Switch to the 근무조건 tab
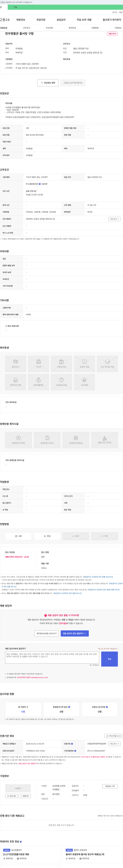The image size is (123, 868). (27, 28)
